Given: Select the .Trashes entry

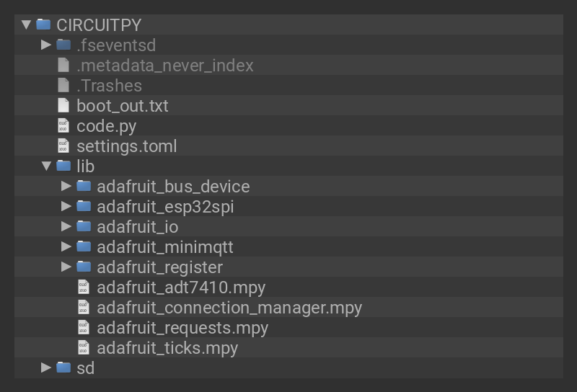Looking at the screenshot, I should point(109,85).
